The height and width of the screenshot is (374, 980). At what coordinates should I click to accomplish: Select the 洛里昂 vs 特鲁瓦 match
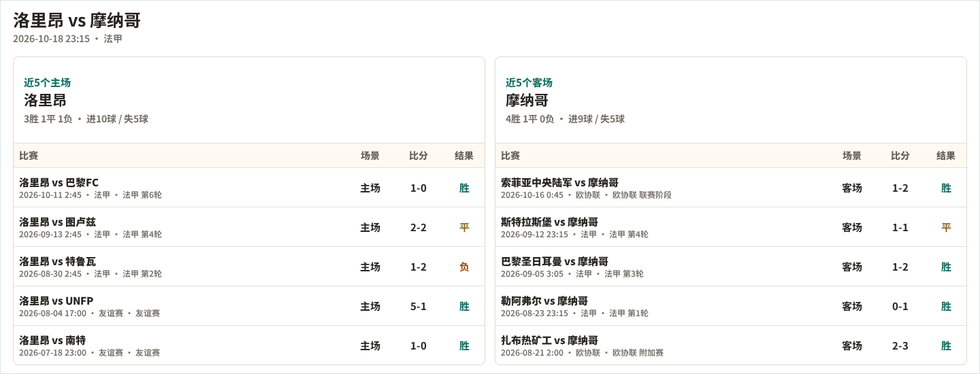click(x=249, y=267)
